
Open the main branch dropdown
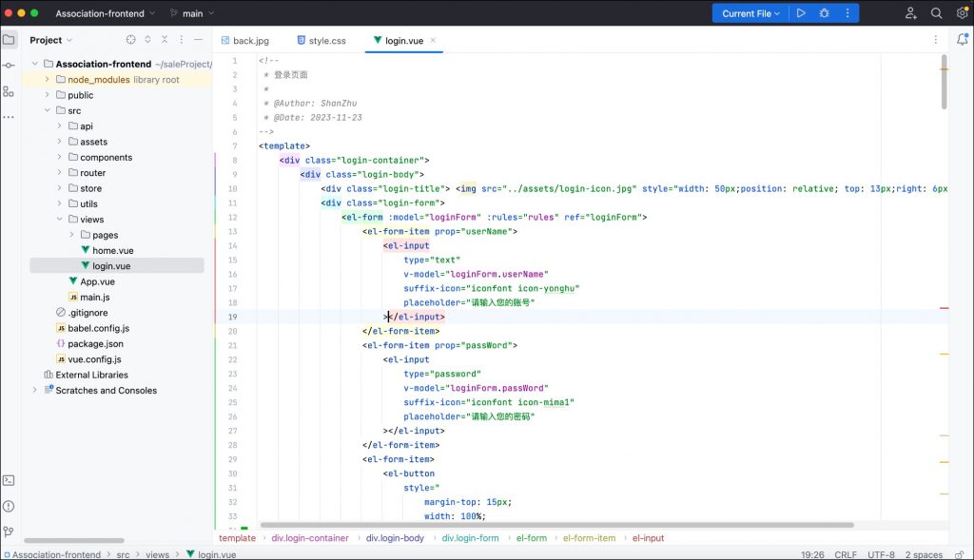pos(191,13)
